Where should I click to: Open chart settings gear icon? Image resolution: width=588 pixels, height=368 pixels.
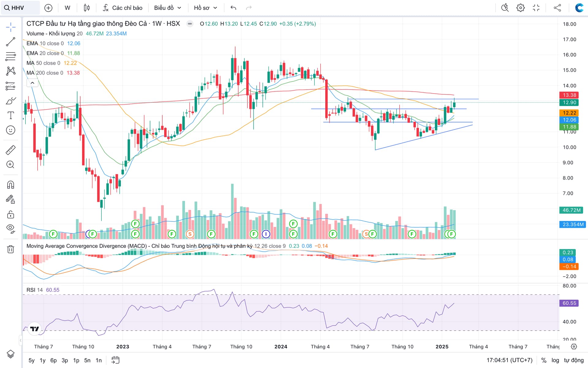[x=520, y=8]
